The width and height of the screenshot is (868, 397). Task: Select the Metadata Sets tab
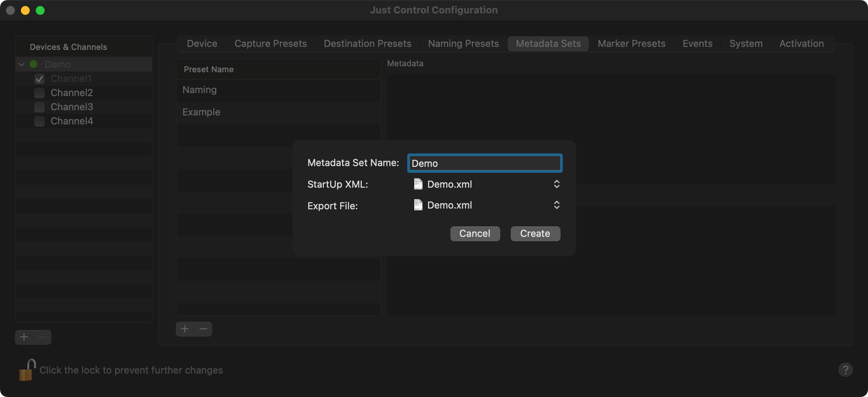548,44
